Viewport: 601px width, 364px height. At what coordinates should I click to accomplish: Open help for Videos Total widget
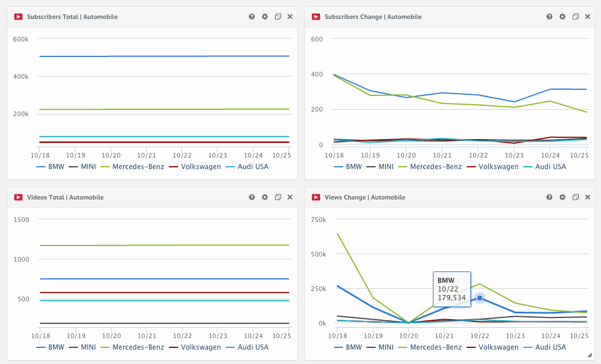click(x=252, y=197)
